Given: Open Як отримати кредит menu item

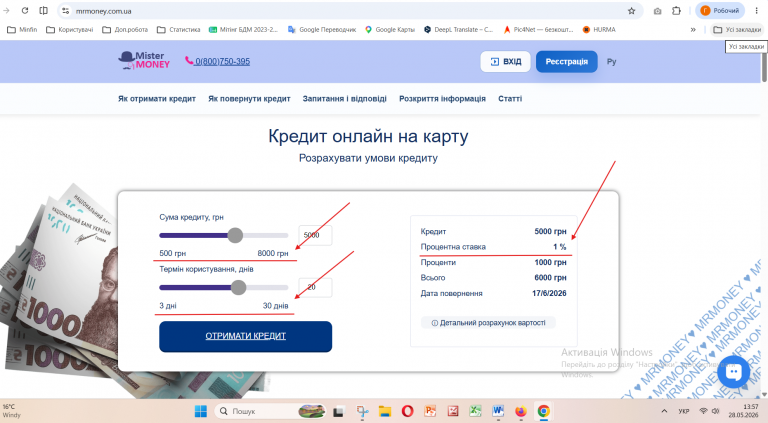Looking at the screenshot, I should point(157,98).
